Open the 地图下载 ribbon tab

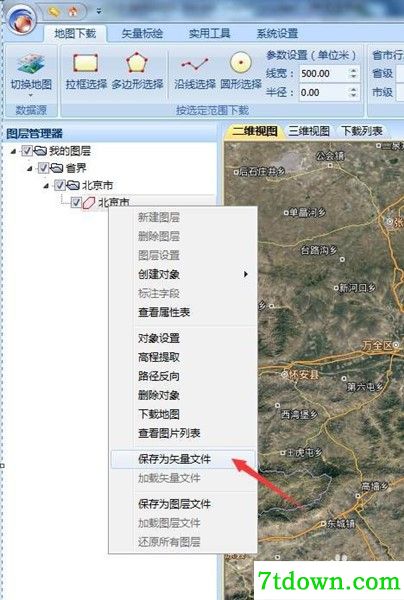click(x=75, y=34)
